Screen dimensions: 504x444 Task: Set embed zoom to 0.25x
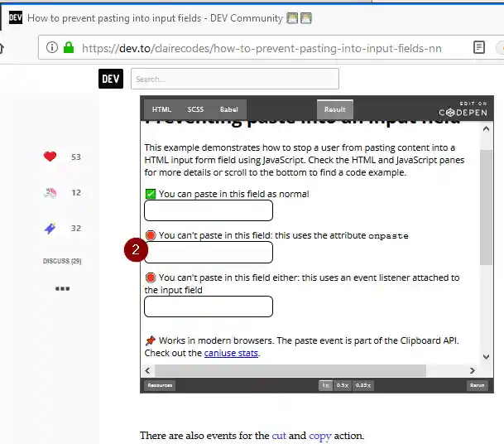tap(362, 385)
